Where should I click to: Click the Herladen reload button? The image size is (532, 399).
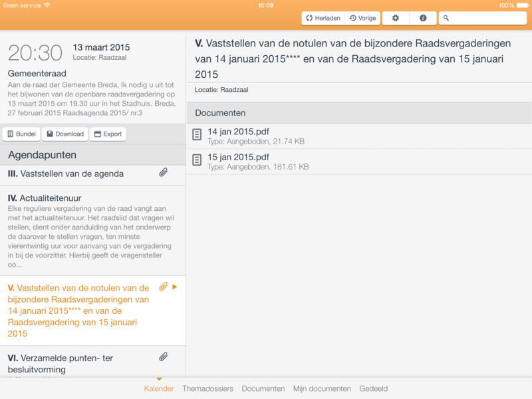pos(323,19)
